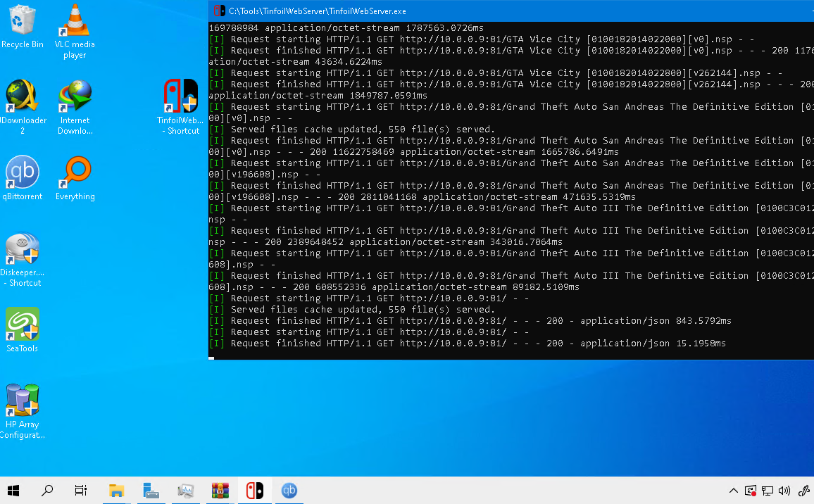
Task: Click the GTA Vice City [v262144].nsp starting line
Action: point(496,73)
